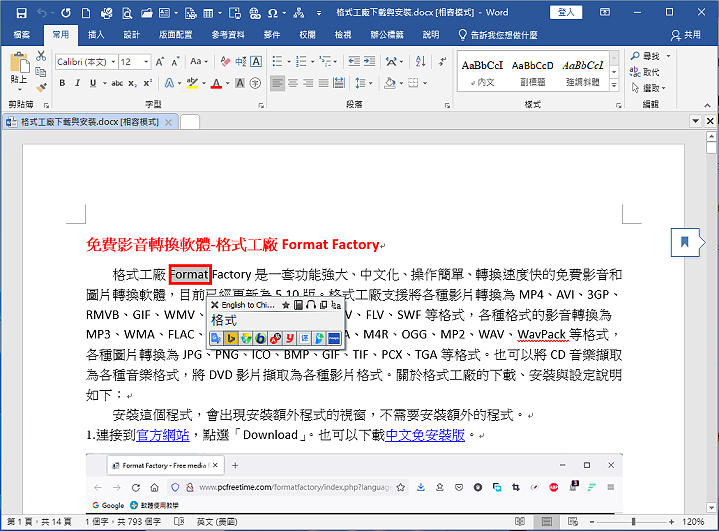Click the character border boxed A icon
Screen dimensions: 719x531
click(256, 61)
